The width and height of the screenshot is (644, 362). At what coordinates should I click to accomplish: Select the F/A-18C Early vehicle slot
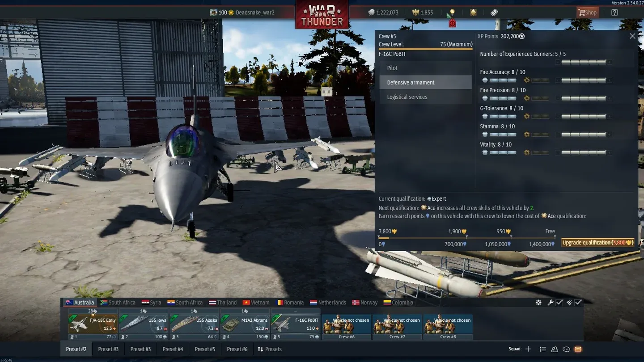click(93, 324)
